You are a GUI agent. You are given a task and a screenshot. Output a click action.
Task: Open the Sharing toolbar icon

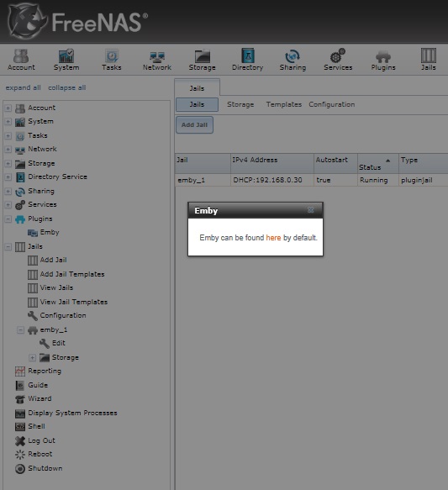pyautogui.click(x=293, y=60)
